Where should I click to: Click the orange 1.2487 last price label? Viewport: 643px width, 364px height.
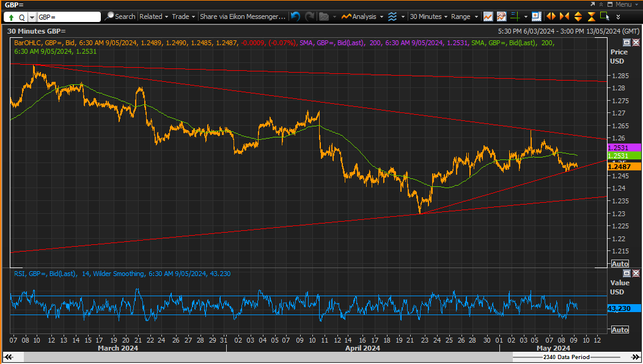(623, 166)
